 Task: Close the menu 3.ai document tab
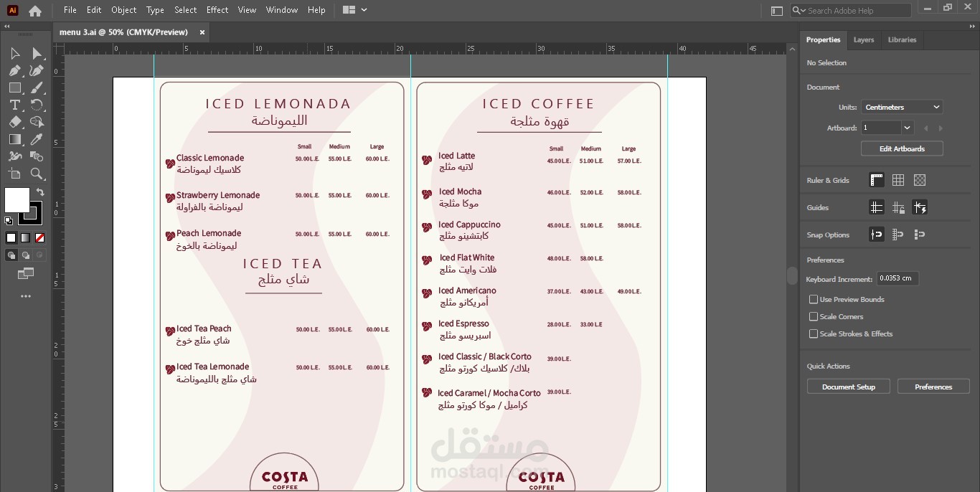click(202, 32)
